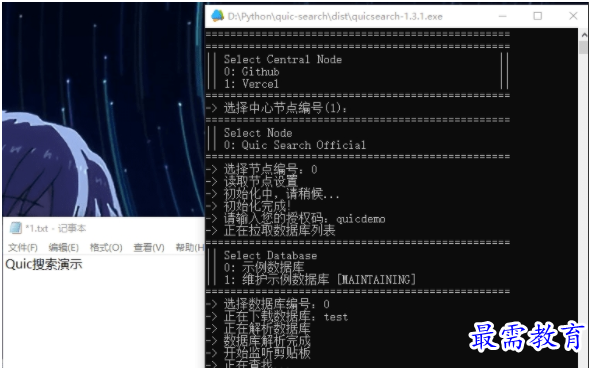This screenshot has width=593, height=368.
Task: Click the '正在下载数据库: test' line
Action: [x=277, y=317]
